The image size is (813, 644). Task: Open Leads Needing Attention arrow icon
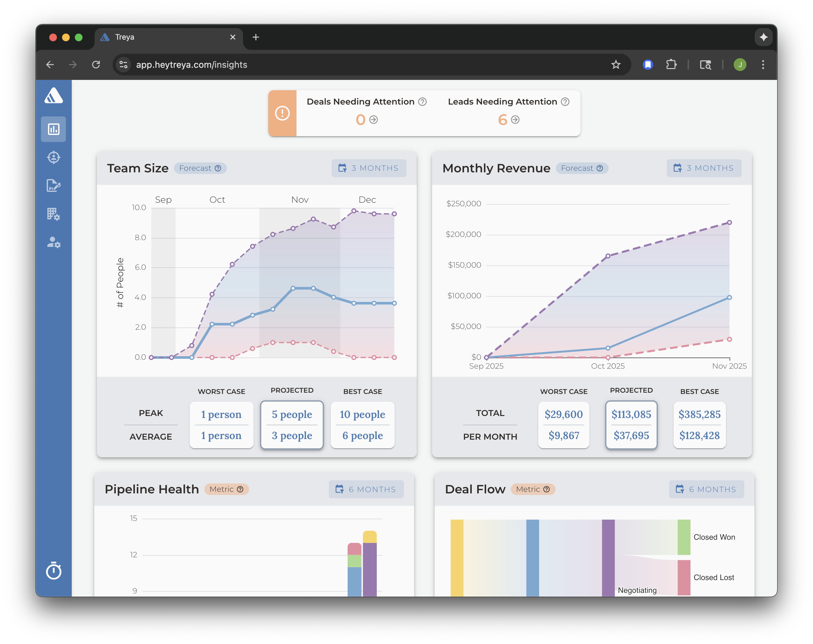pyautogui.click(x=515, y=120)
